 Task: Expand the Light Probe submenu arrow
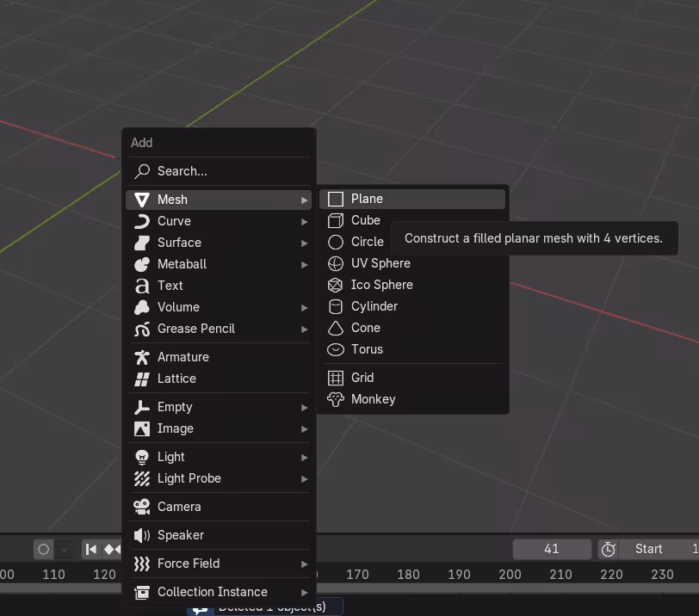pos(304,479)
